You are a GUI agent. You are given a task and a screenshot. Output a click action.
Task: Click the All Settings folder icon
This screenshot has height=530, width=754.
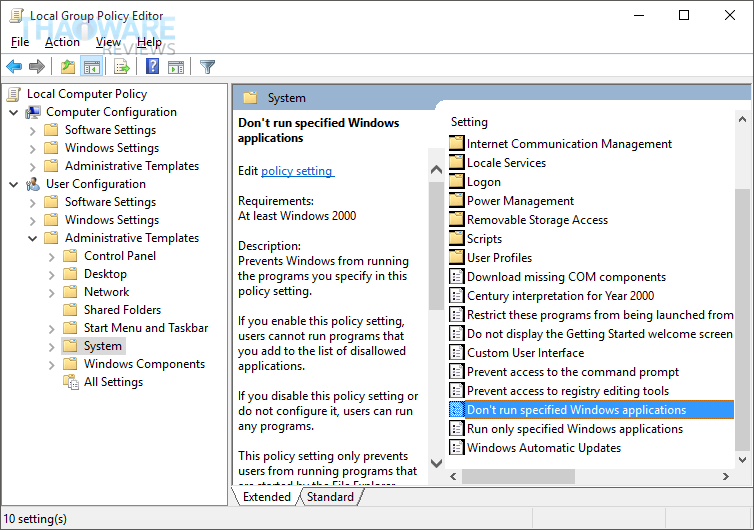[71, 382]
